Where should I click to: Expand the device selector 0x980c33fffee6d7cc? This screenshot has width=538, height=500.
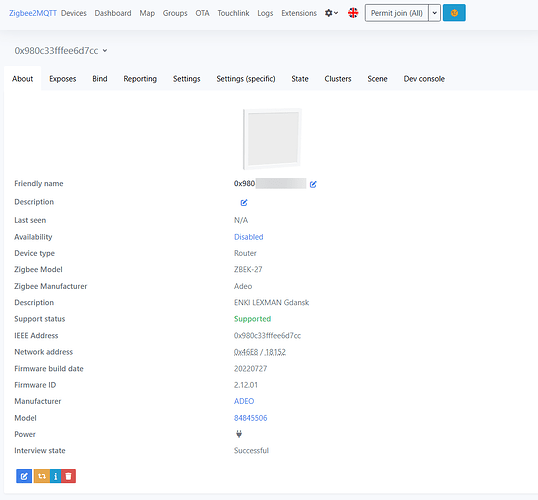tap(61, 51)
